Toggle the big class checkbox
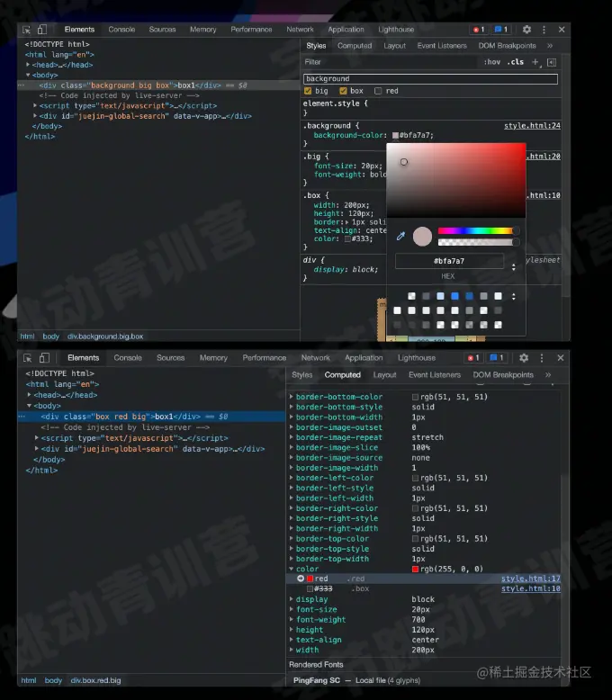 308,91
